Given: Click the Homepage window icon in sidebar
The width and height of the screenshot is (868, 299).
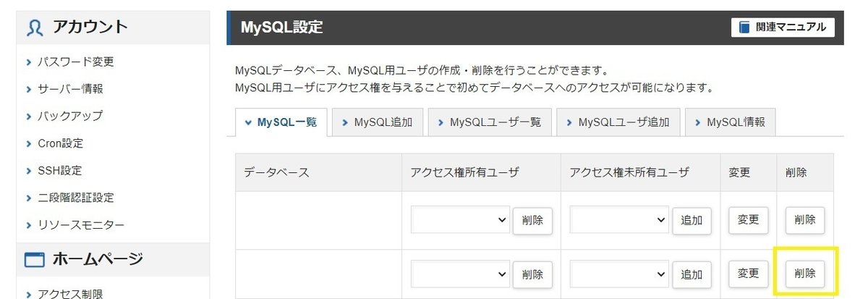Looking at the screenshot, I should coord(34,259).
